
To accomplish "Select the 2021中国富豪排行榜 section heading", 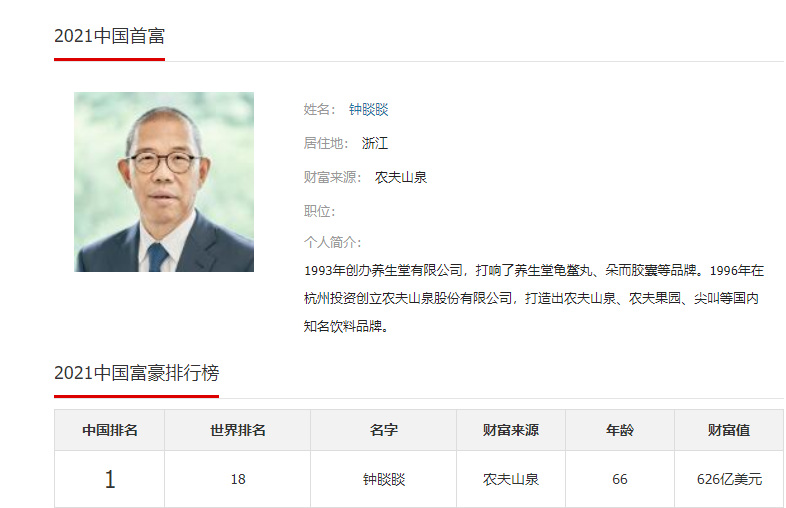I will (136, 373).
